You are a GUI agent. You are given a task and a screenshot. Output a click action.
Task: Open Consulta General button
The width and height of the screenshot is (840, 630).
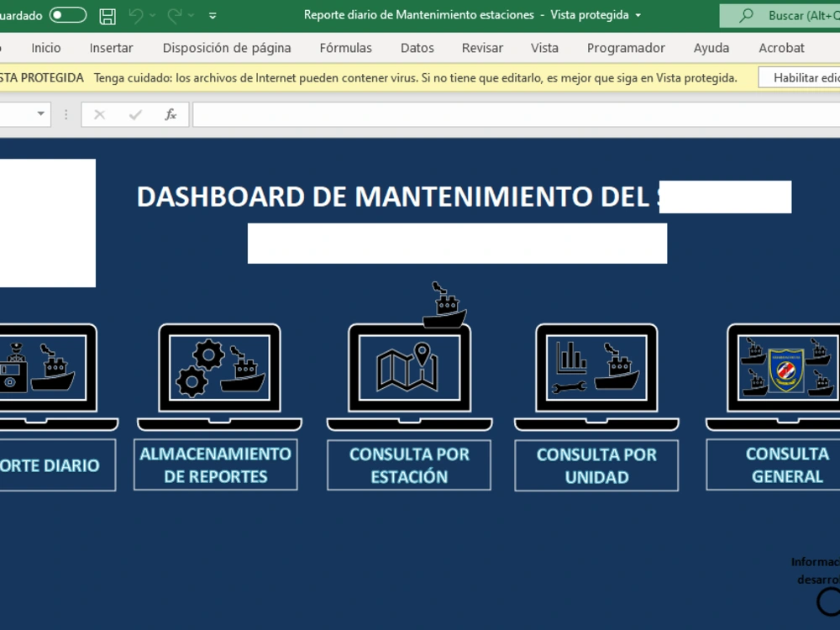tap(773, 465)
